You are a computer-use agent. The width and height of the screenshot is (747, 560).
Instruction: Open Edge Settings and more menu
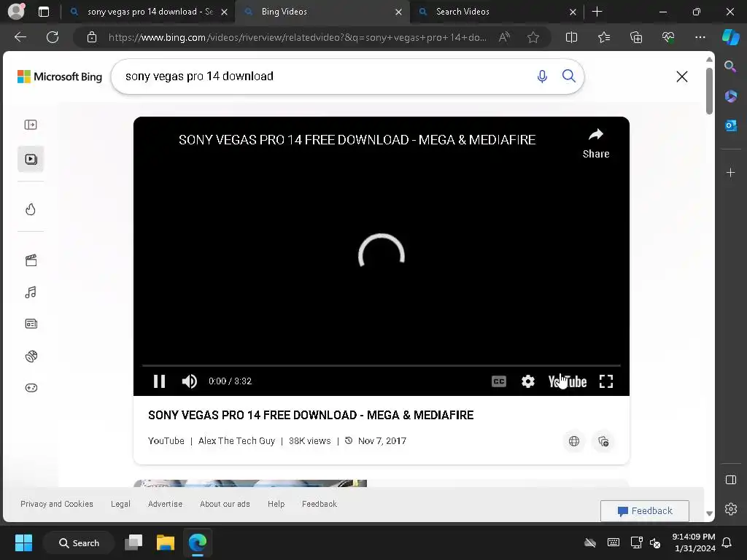coord(700,37)
